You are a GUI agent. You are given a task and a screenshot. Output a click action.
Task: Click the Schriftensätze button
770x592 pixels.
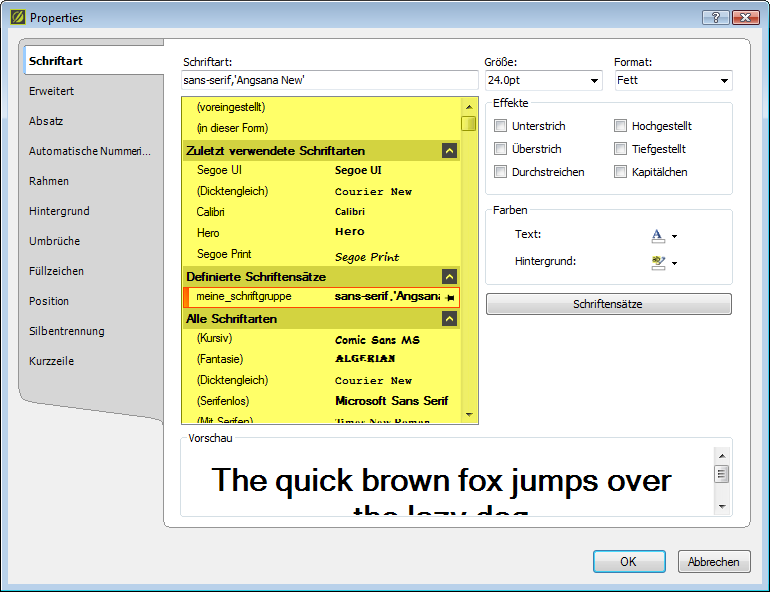tap(608, 304)
